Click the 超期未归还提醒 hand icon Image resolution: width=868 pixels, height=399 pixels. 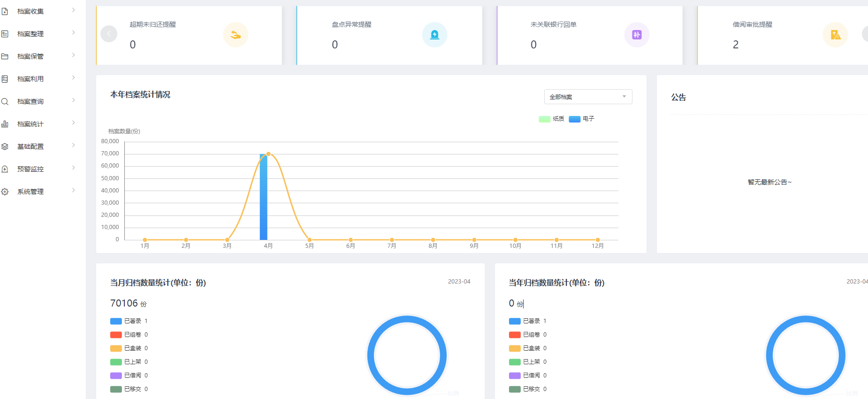pyautogui.click(x=236, y=35)
